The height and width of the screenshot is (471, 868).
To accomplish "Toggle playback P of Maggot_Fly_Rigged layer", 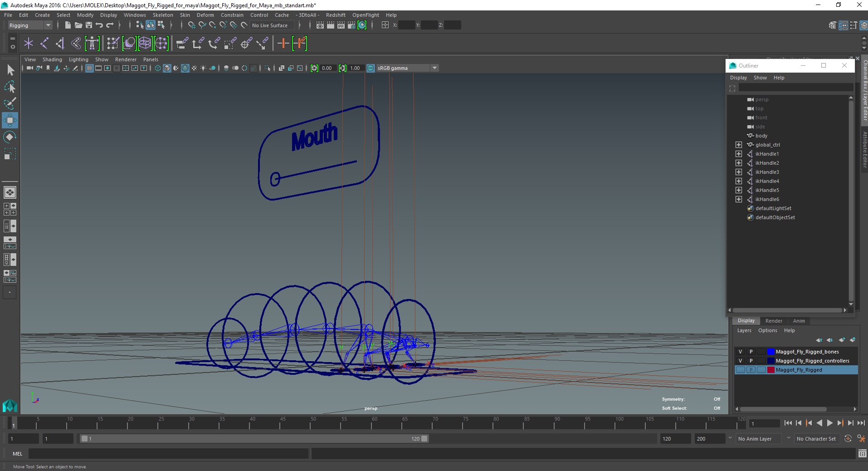I will (x=751, y=370).
